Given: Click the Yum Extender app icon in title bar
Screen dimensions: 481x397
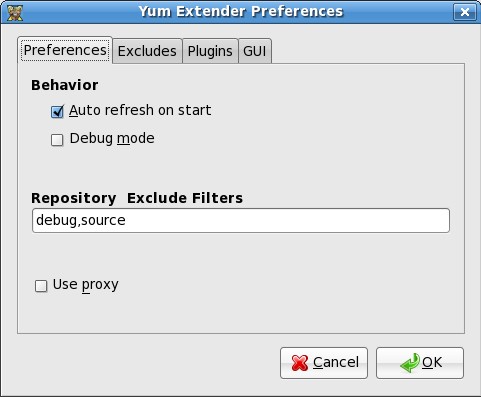Looking at the screenshot, I should [15, 12].
